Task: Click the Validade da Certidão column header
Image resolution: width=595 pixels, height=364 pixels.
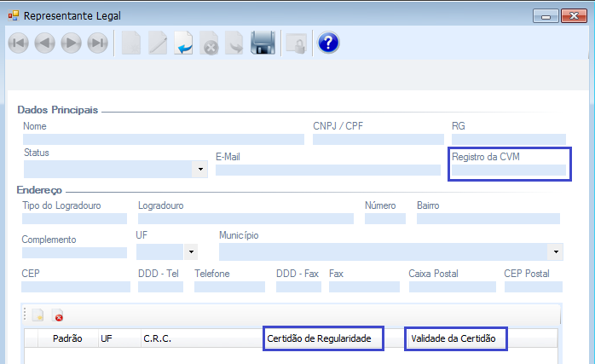Action: (453, 338)
